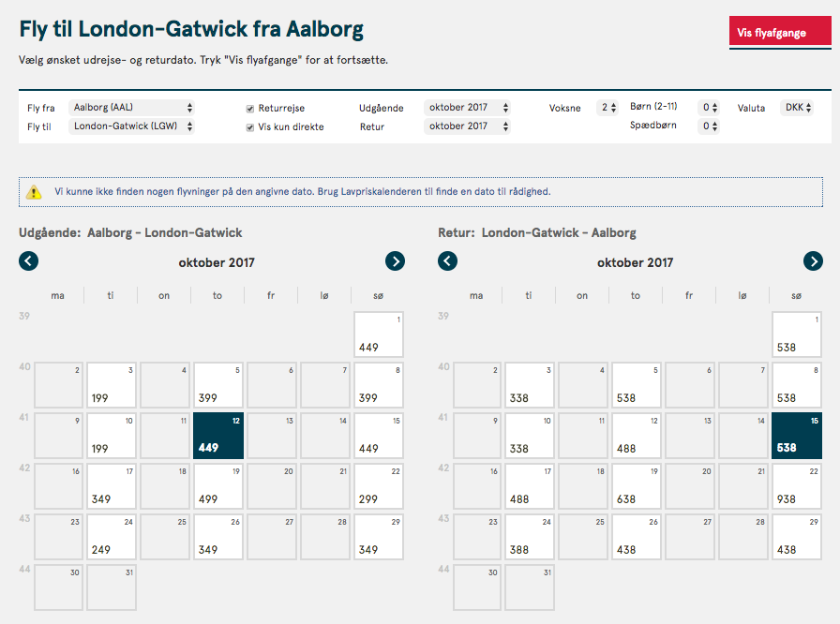This screenshot has width=840, height=624.
Task: Click the Vis flyafgange button
Action: pyautogui.click(x=780, y=33)
